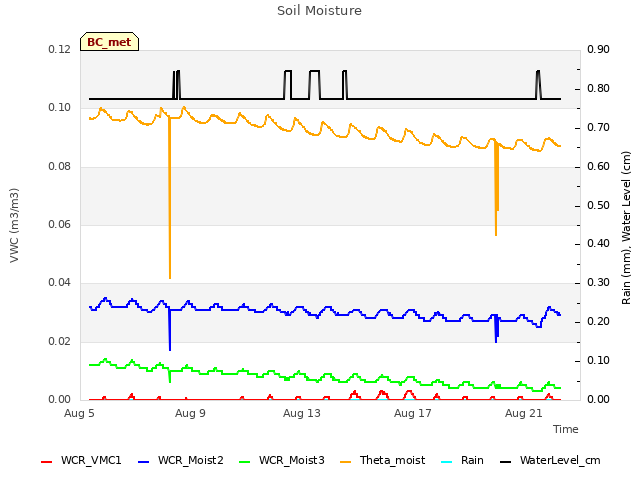Viewport: 640px width, 480px height.
Task: Click the 0.08 left axis value
Action: [60, 167]
